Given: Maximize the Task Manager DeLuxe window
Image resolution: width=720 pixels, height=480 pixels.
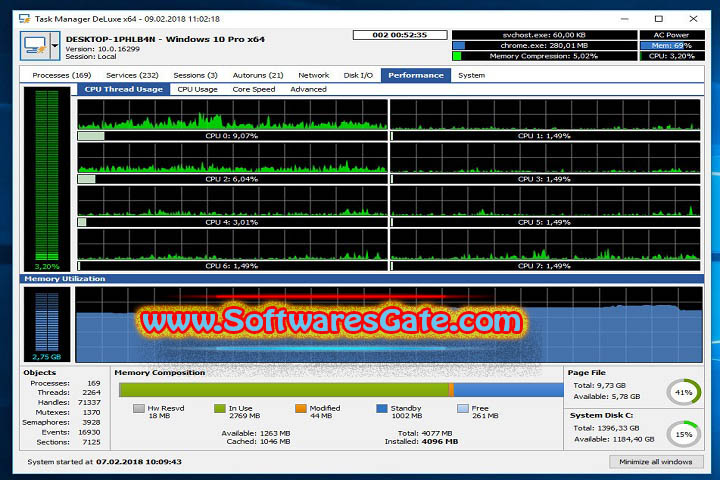Looking at the screenshot, I should point(658,19).
